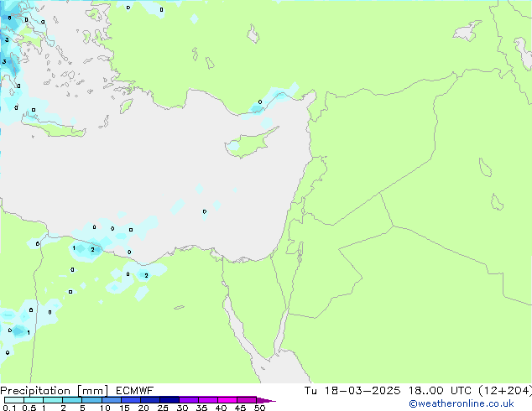
Task: Click legend scale value '25'
Action: click(163, 408)
